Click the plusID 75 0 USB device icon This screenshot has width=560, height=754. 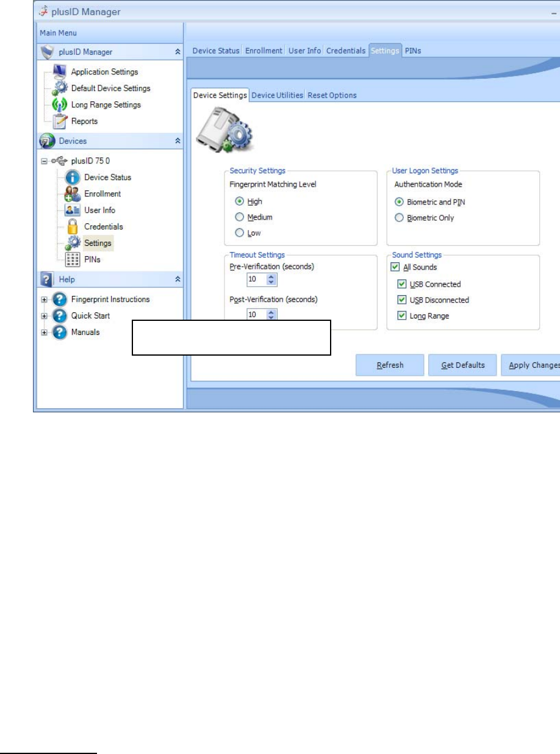pyautogui.click(x=60, y=161)
